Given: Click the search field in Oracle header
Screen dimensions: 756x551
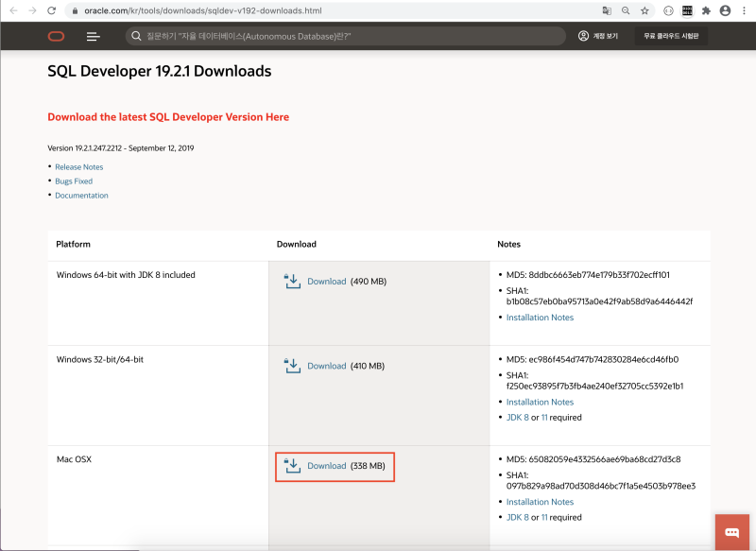Looking at the screenshot, I should [x=340, y=36].
